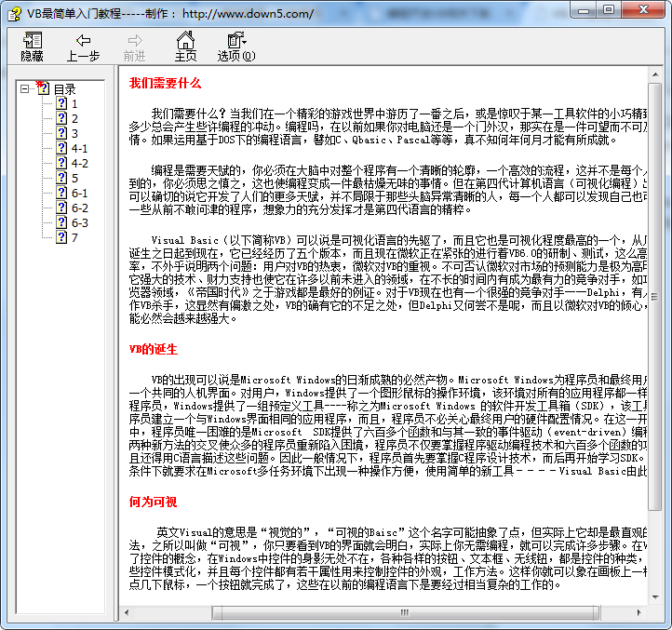
Task: Click the help icon beside topic 4-1
Action: [61, 149]
